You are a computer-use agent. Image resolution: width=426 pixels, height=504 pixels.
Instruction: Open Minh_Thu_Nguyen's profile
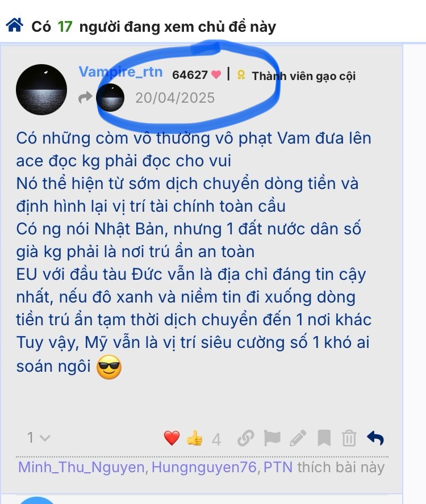81,467
